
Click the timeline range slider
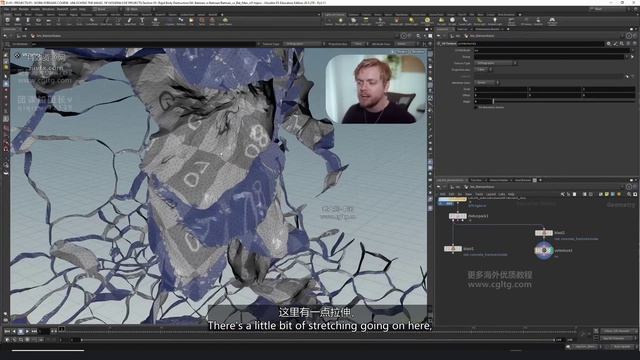[318, 340]
